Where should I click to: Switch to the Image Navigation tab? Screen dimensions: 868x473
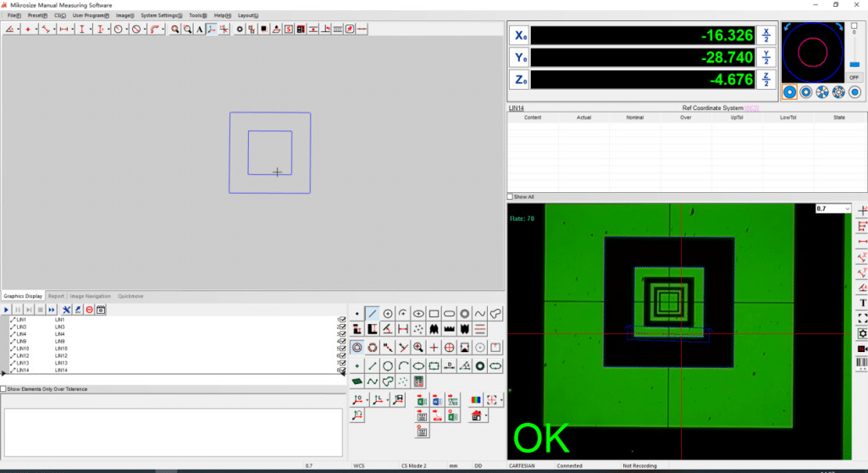91,296
